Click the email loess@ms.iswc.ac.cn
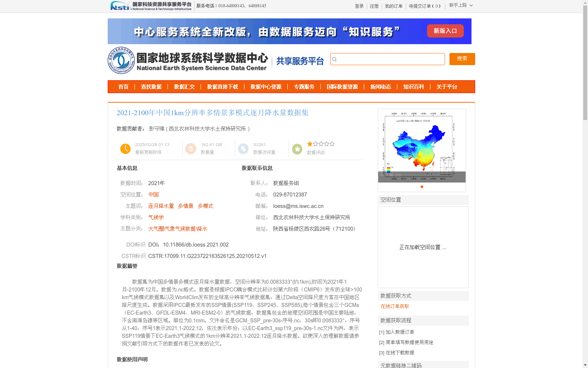 point(298,206)
